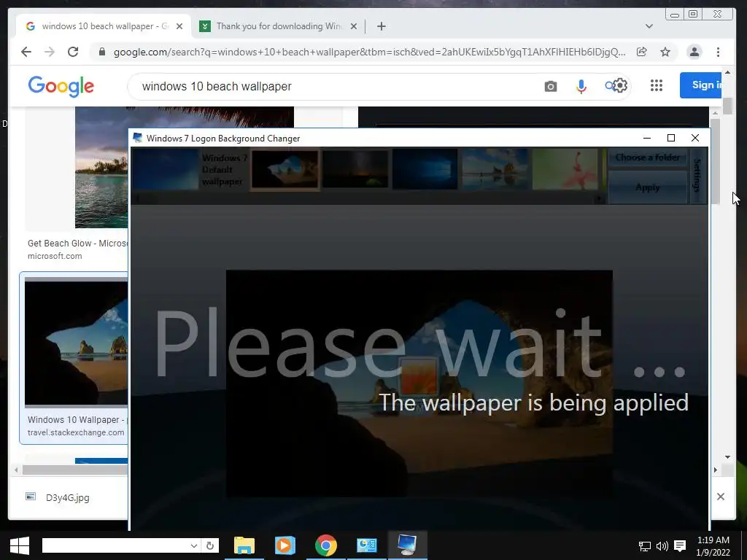
Task: Open the Action Center notification icon
Action: (680, 546)
